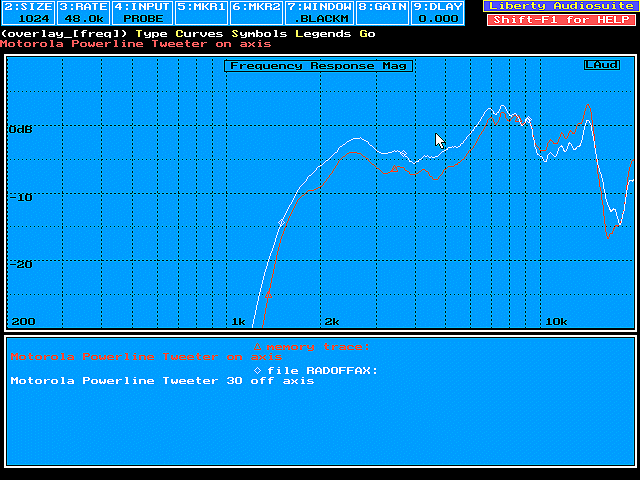Click the white diamond marker near 3.5 kHz
640x480 pixels.
click(x=403, y=153)
